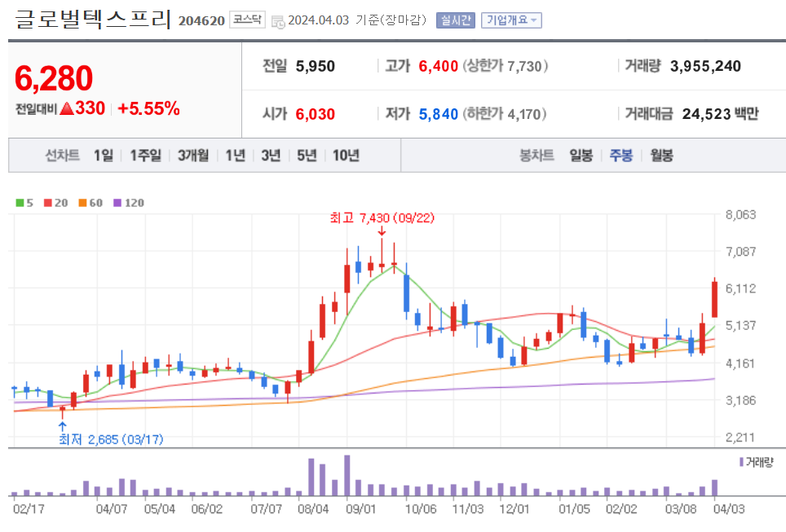786x532 pixels.
Task: Select the 주봉 candle chart tab
Action: click(x=621, y=156)
